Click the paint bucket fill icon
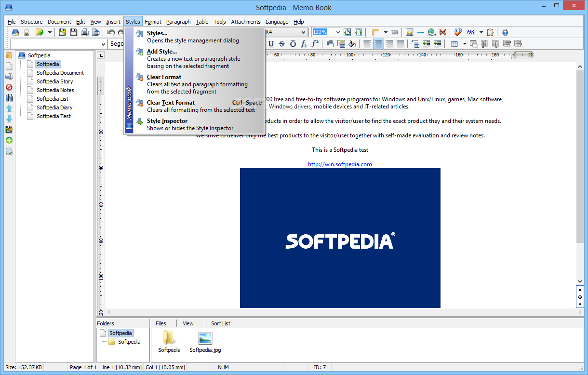Screen dimensions: 588x375 (x=352, y=44)
